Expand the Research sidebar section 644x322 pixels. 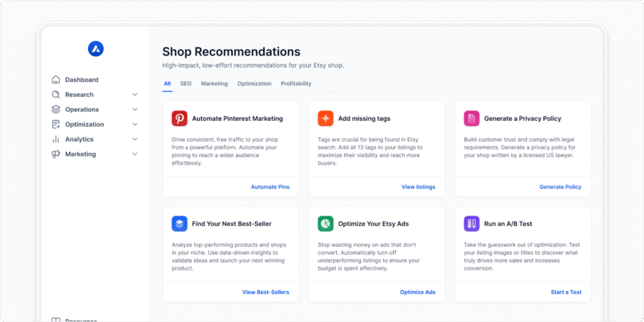(x=135, y=95)
